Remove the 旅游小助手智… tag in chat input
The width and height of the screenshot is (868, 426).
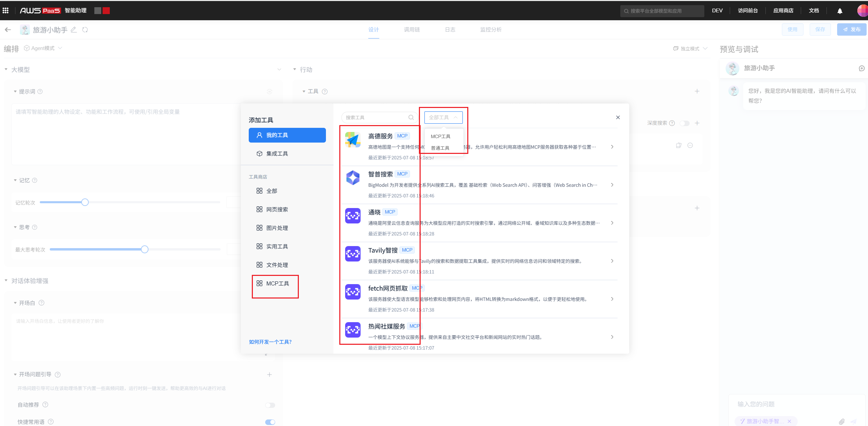[x=789, y=422]
